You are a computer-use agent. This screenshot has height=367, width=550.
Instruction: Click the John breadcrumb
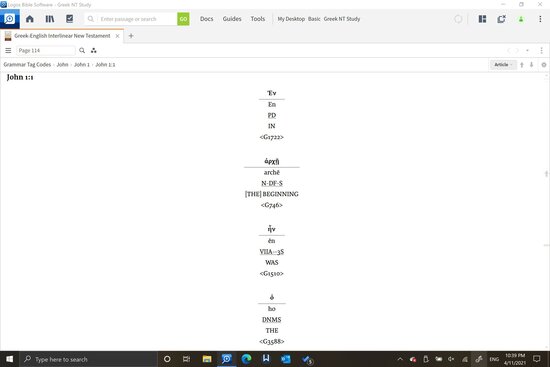click(62, 65)
